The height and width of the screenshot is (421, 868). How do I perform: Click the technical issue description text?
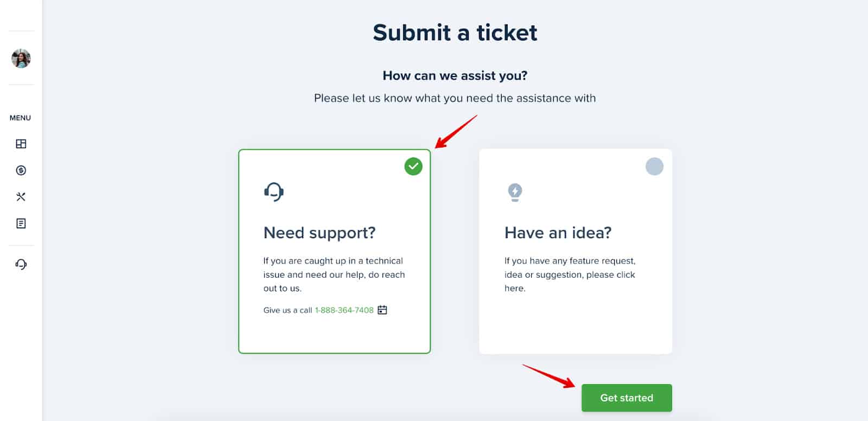(334, 275)
